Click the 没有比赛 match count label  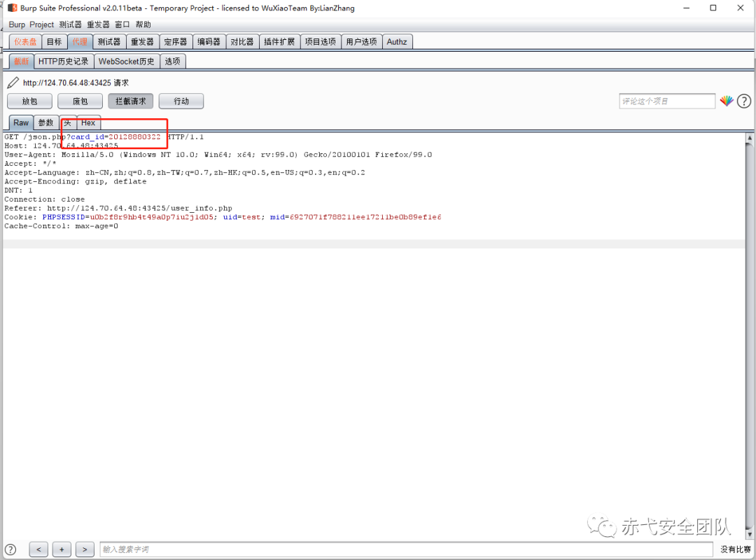pos(735,549)
